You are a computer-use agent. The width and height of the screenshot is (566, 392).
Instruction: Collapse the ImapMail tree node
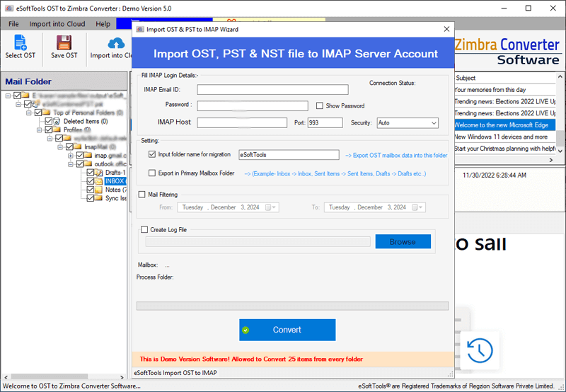[x=60, y=147]
